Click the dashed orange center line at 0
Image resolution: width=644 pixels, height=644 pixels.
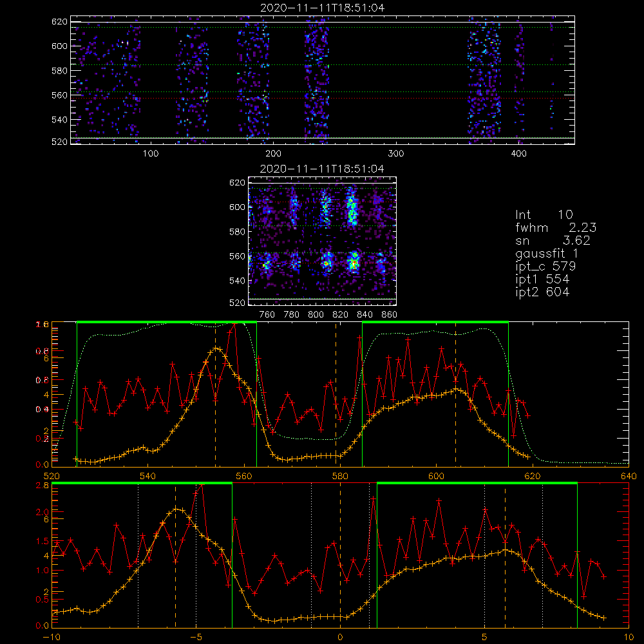[x=340, y=555]
